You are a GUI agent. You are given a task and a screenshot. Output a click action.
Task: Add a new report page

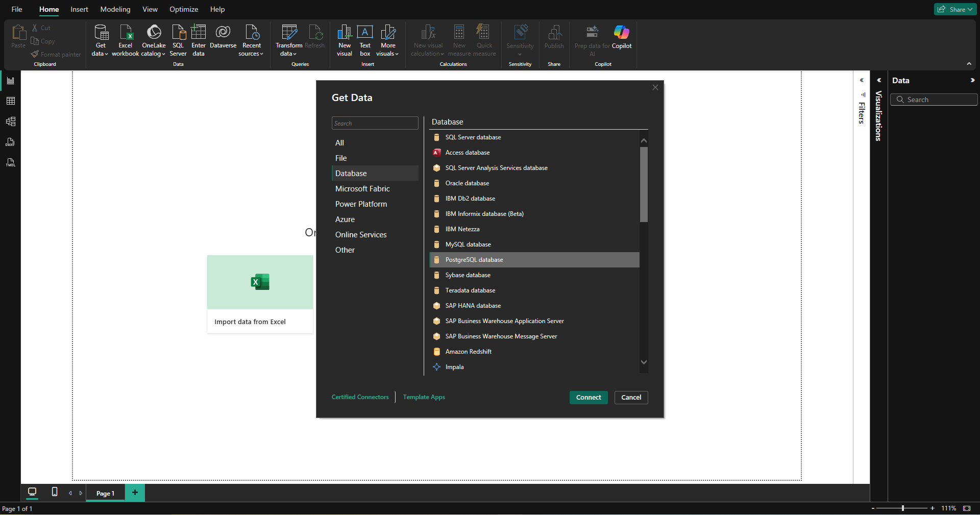click(135, 493)
